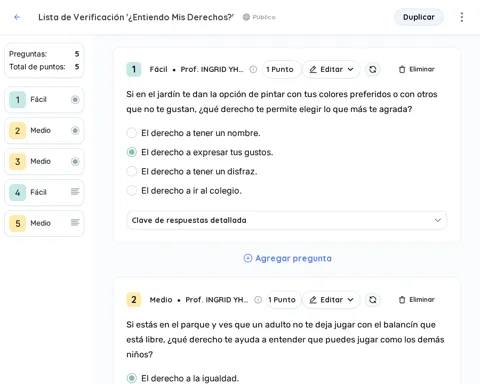Select option 'El derecho a ir al colegio'
Viewport: 480px width, 384px height.
(132, 190)
